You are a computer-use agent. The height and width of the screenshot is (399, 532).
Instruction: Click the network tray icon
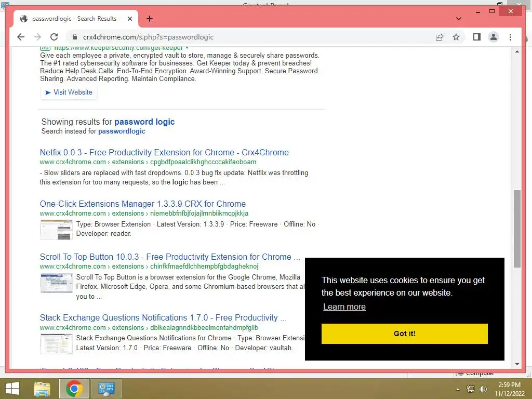tap(471, 389)
